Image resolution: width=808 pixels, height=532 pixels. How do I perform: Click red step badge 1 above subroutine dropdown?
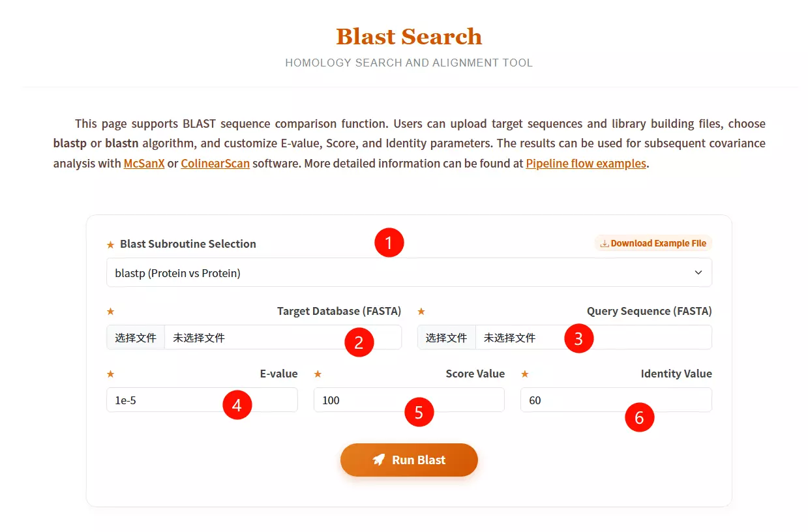(x=389, y=242)
